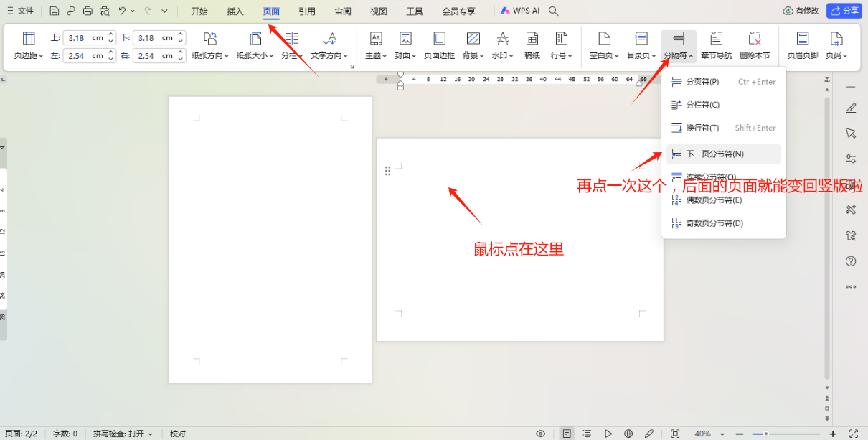Open the 水印 watermark dropdown
The height and width of the screenshot is (440, 868).
click(x=503, y=45)
